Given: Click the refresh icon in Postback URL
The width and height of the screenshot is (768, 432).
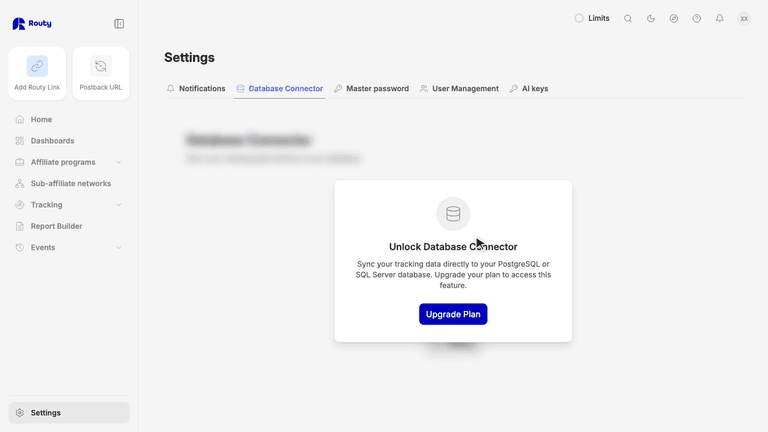Looking at the screenshot, I should tap(101, 66).
